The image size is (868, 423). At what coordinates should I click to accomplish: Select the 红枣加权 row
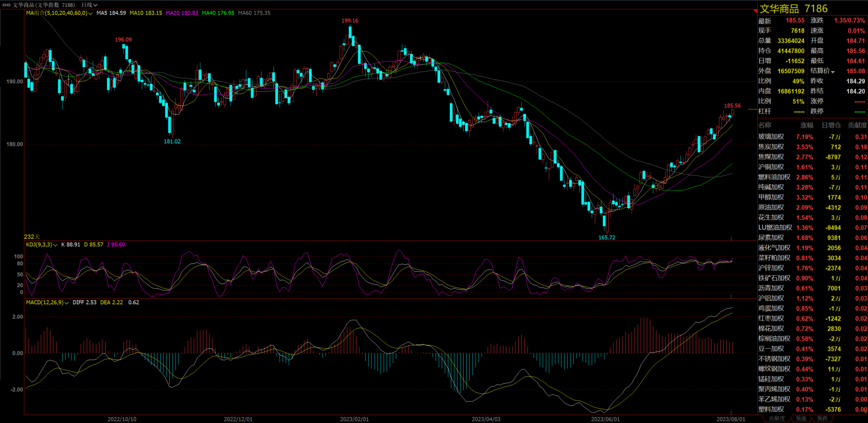(x=812, y=319)
